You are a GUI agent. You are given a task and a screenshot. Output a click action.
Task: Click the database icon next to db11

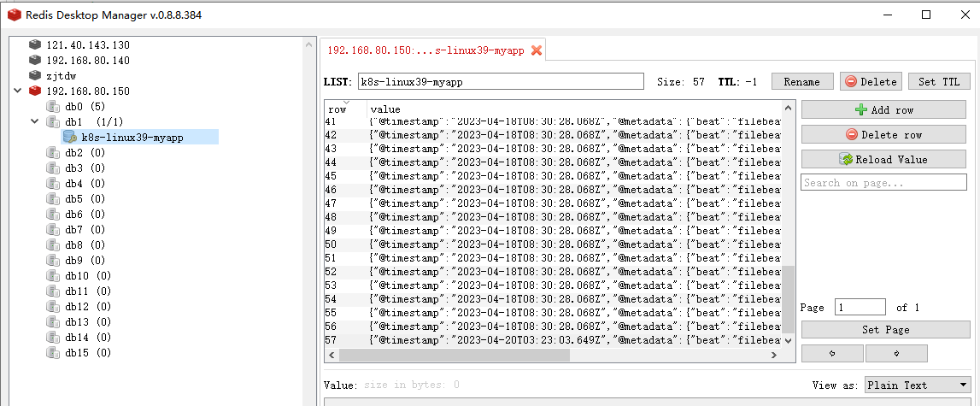[x=52, y=291]
